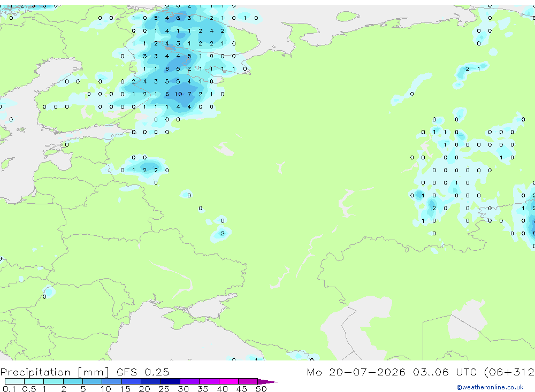Click the '0.5' legend scale label
The width and height of the screenshot is (535, 392).
coord(29,389)
